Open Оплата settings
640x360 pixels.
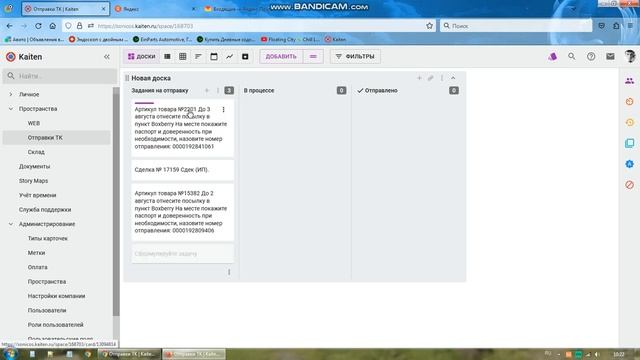click(x=38, y=267)
